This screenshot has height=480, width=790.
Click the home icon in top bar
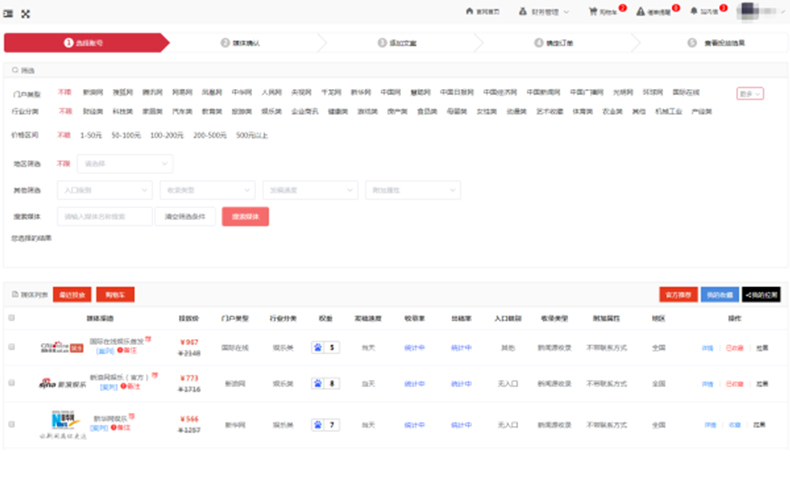pos(470,12)
